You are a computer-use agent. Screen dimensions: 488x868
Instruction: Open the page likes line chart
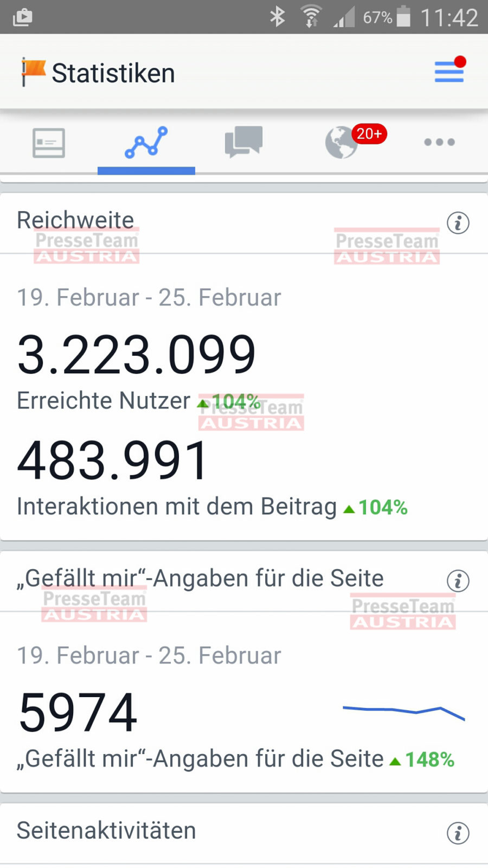404,710
